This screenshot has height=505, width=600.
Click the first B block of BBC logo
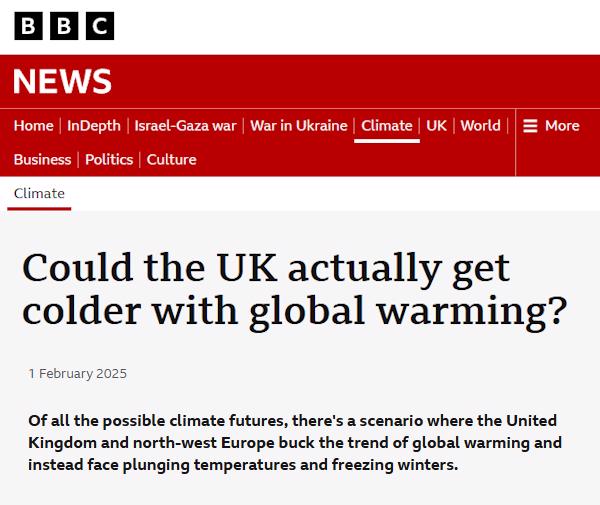click(29, 26)
